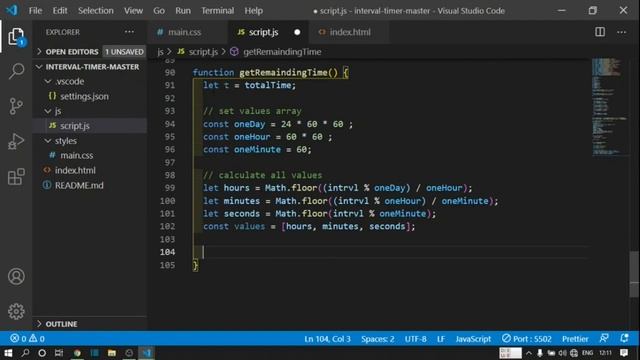Click the 1 UNSAVED badge
The image size is (640, 360).
124,52
